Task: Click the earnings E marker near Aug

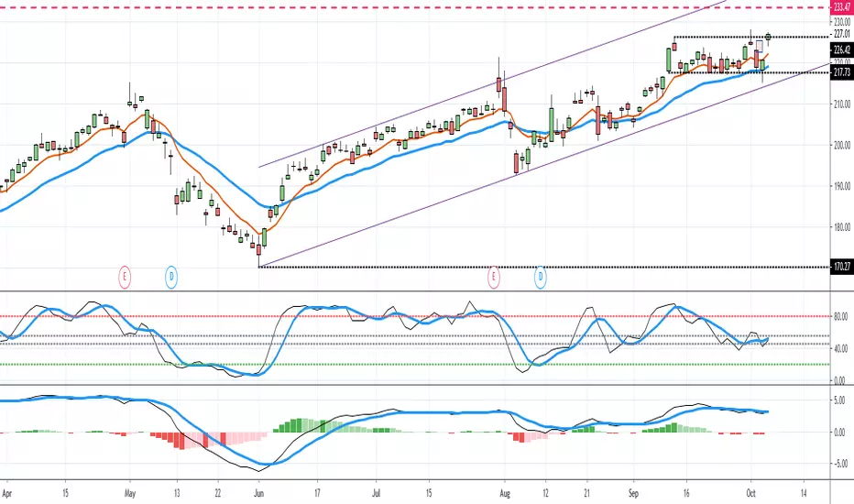Action: 494,277
